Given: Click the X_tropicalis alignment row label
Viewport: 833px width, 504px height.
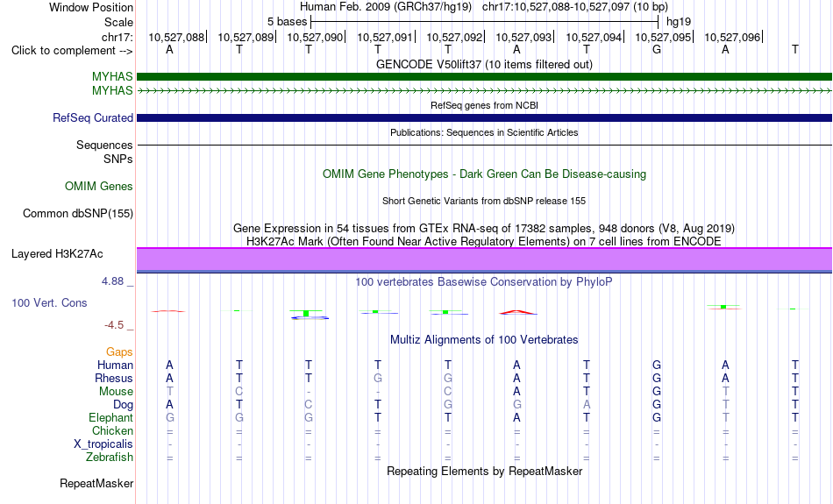Looking at the screenshot, I should pyautogui.click(x=103, y=444).
